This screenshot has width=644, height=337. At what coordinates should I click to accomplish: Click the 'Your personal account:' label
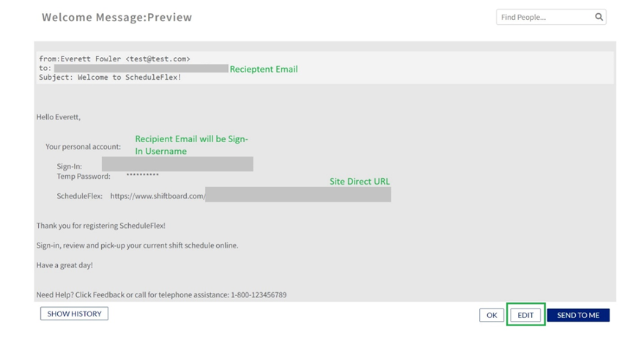[x=83, y=147]
